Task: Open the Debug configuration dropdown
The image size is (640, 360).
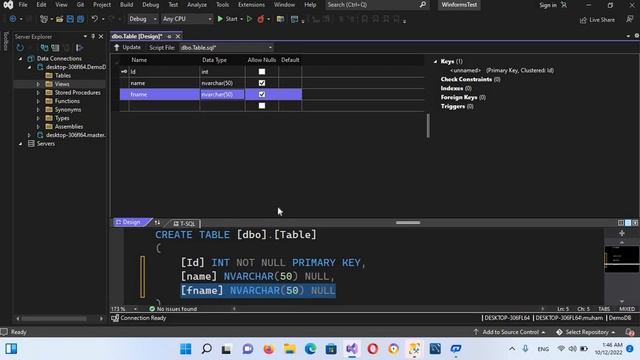Action: (143, 19)
